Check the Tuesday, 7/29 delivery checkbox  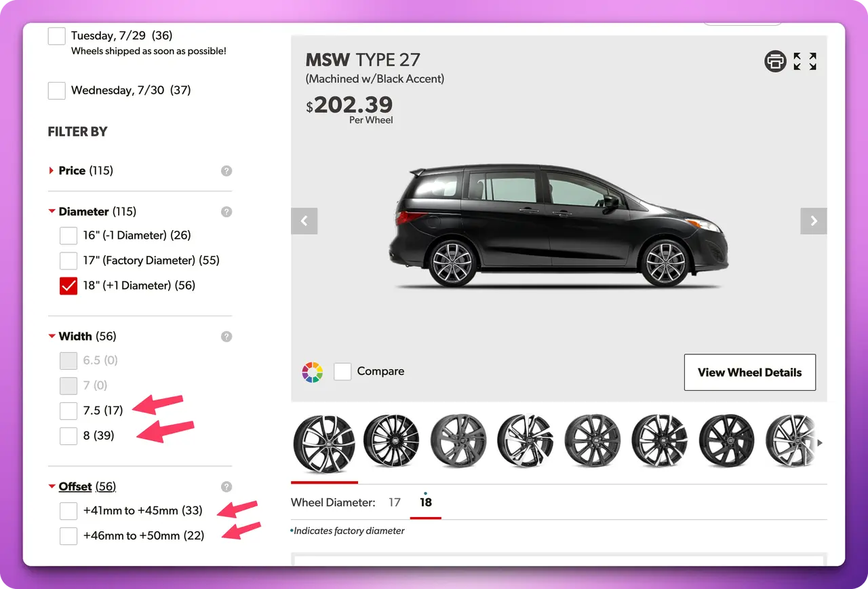point(57,36)
